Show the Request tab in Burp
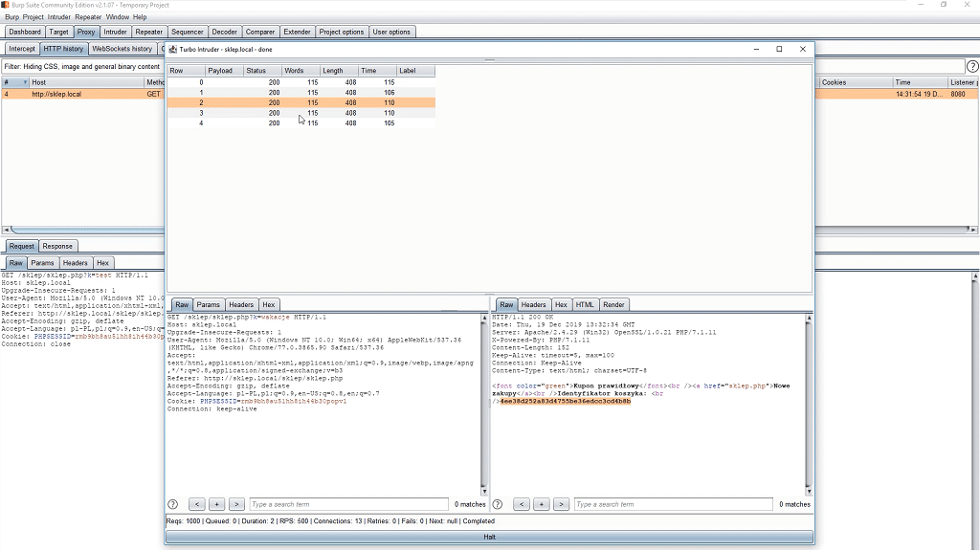 point(22,246)
